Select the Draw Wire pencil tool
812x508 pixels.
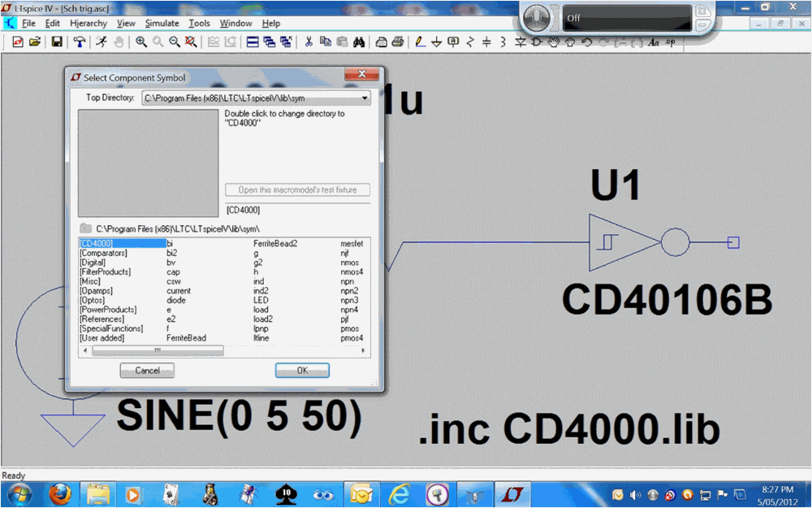[x=421, y=41]
